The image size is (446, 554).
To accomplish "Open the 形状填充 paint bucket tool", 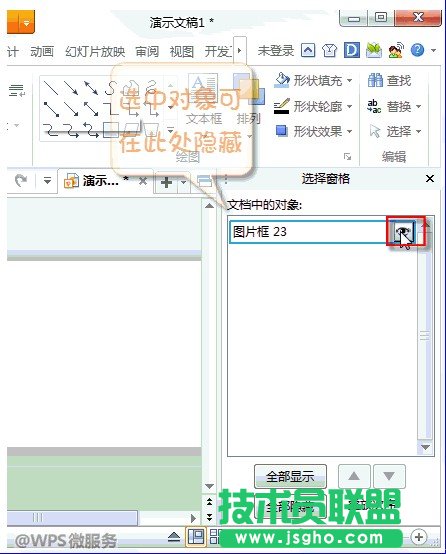I will click(x=282, y=80).
